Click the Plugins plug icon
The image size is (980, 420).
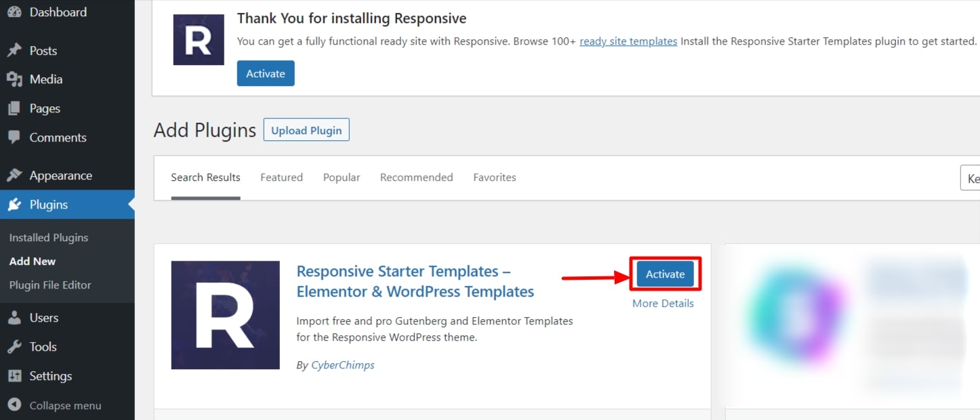click(x=14, y=205)
